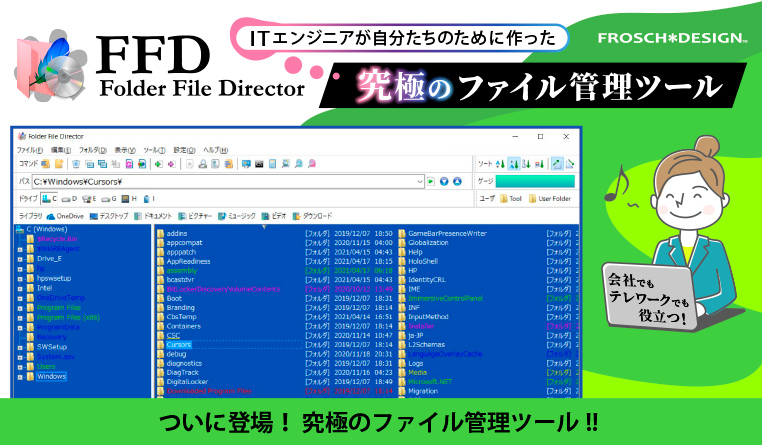Expand the Intel tree node
This screenshot has width=762, height=445.
tap(20, 289)
